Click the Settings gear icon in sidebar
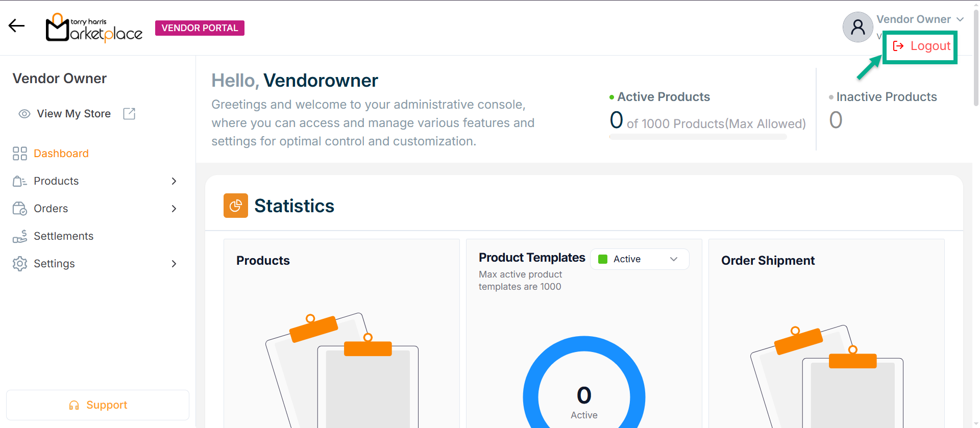This screenshot has height=428, width=980. tap(20, 264)
